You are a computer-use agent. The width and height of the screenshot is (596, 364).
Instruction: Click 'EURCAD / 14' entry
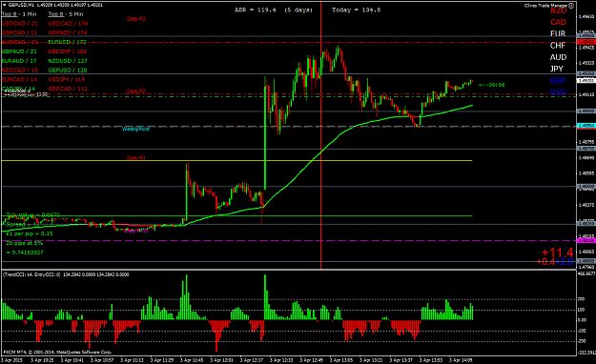coord(19,79)
